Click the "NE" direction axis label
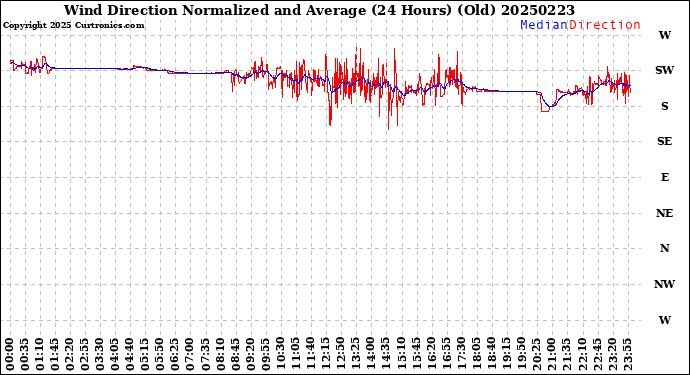This screenshot has height=375, width=690. click(x=664, y=213)
